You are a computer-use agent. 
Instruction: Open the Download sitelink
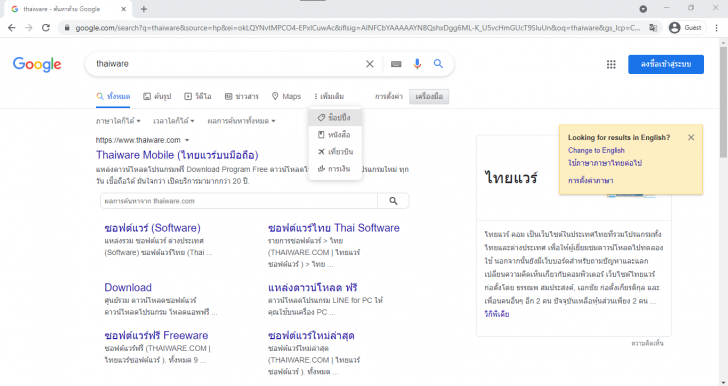[128, 288]
